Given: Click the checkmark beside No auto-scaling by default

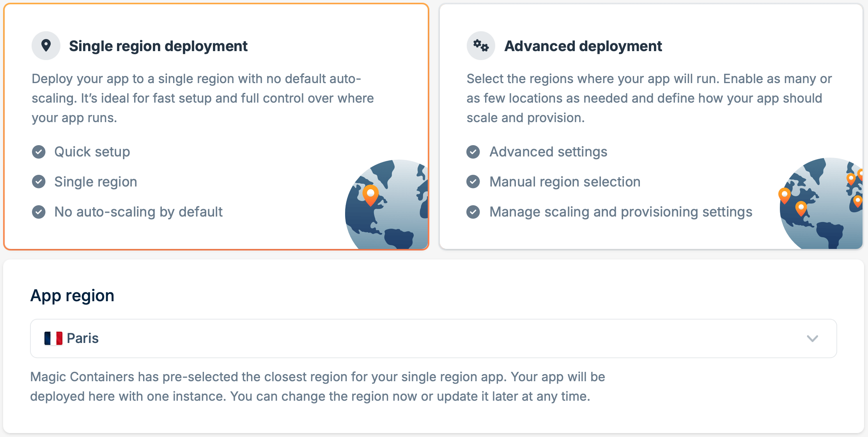Looking at the screenshot, I should coord(39,212).
